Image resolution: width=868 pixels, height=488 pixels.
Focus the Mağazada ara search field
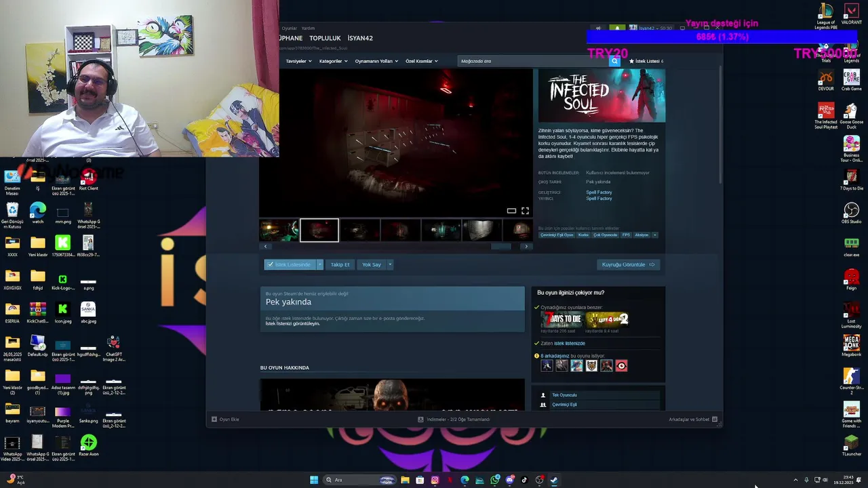[x=532, y=61]
